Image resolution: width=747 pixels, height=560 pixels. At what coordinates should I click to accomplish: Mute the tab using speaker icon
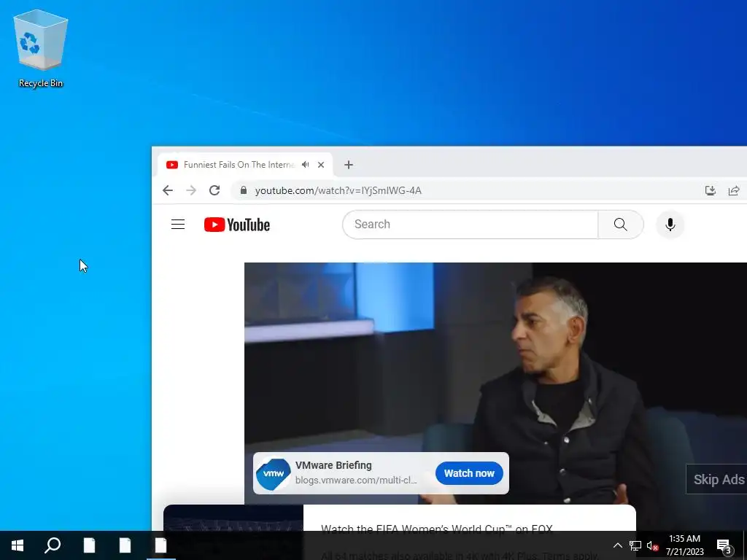306,165
